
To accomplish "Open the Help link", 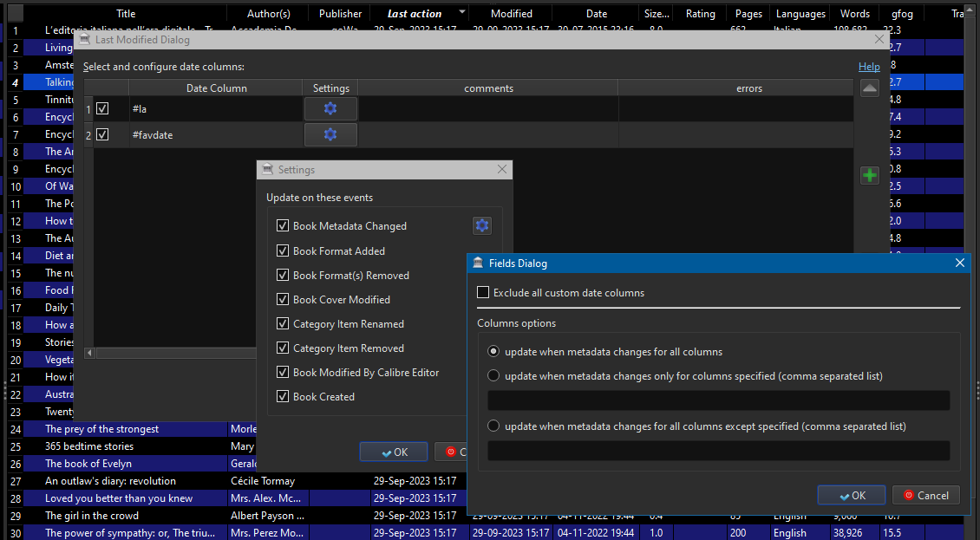I will tap(869, 67).
